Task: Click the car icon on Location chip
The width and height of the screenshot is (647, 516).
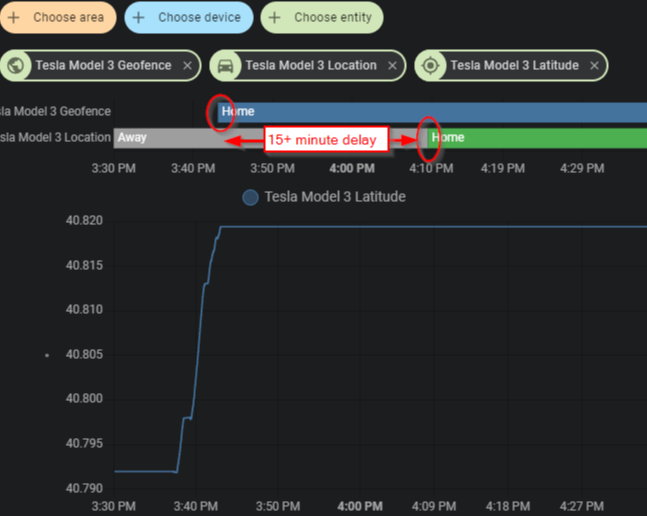Action: click(225, 66)
